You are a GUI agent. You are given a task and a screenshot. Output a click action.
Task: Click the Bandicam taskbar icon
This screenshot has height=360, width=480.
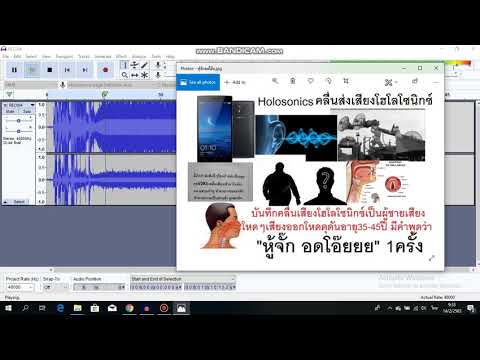164,308
